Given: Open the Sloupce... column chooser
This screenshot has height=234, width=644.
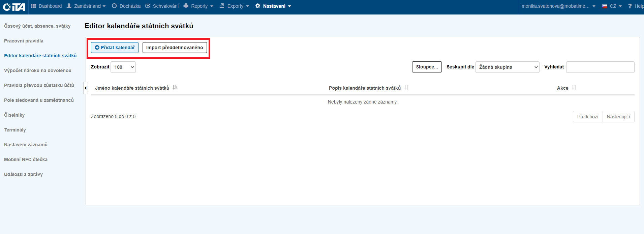Looking at the screenshot, I should [x=427, y=67].
